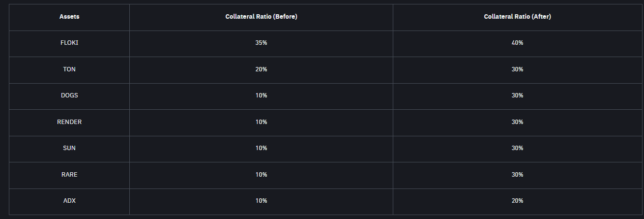Select the TON asset cell
Viewport: 644px width, 219px height.
pyautogui.click(x=69, y=69)
